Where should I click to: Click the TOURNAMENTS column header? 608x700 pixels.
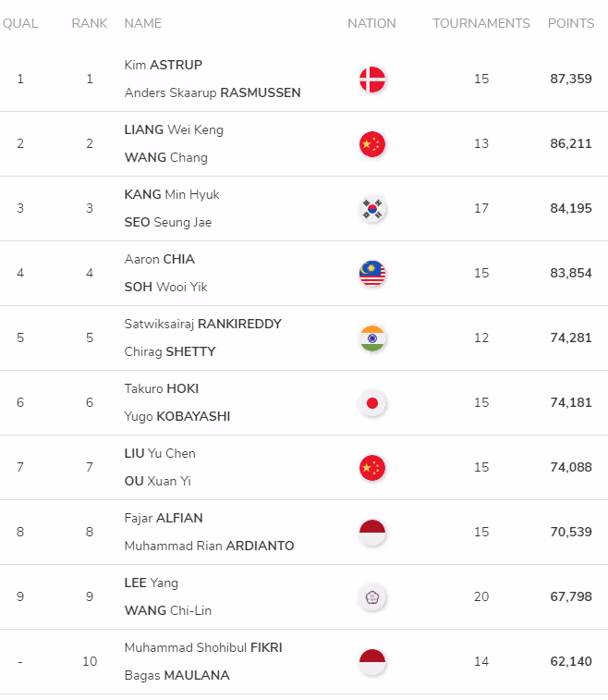[x=481, y=23]
